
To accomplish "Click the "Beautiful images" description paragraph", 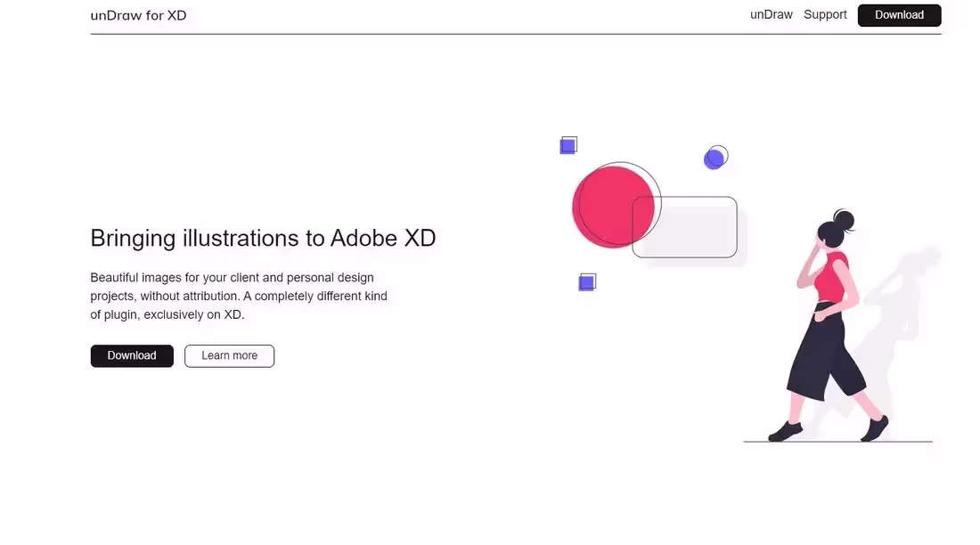I will (239, 296).
